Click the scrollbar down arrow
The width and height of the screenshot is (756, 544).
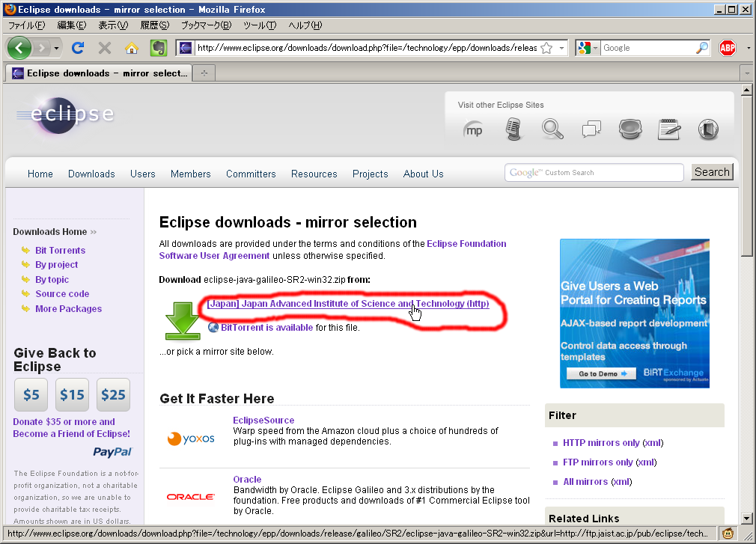click(x=746, y=519)
